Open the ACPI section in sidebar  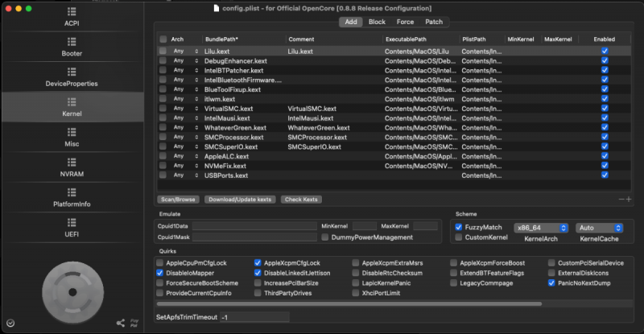point(72,17)
